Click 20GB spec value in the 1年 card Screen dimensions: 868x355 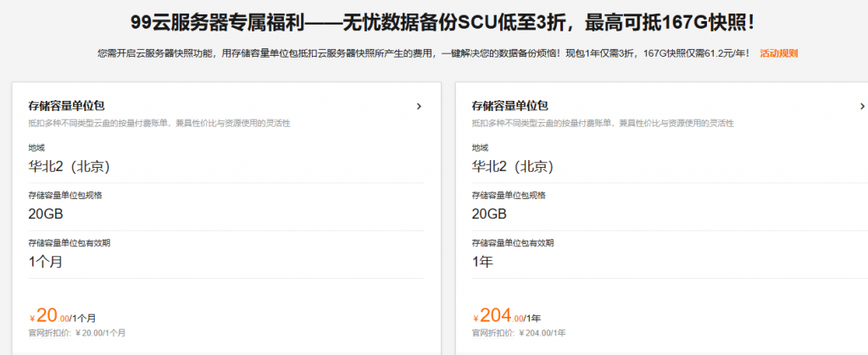coord(489,214)
